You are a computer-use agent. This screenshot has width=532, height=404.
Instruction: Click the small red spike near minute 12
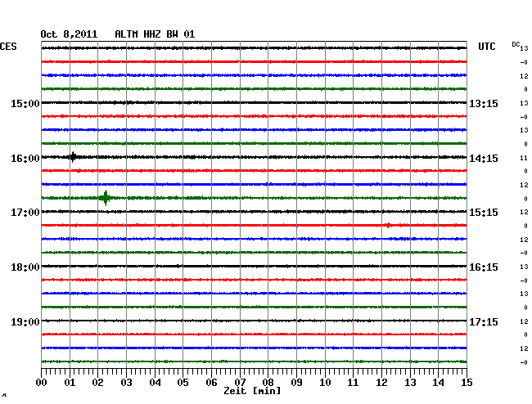(388, 225)
